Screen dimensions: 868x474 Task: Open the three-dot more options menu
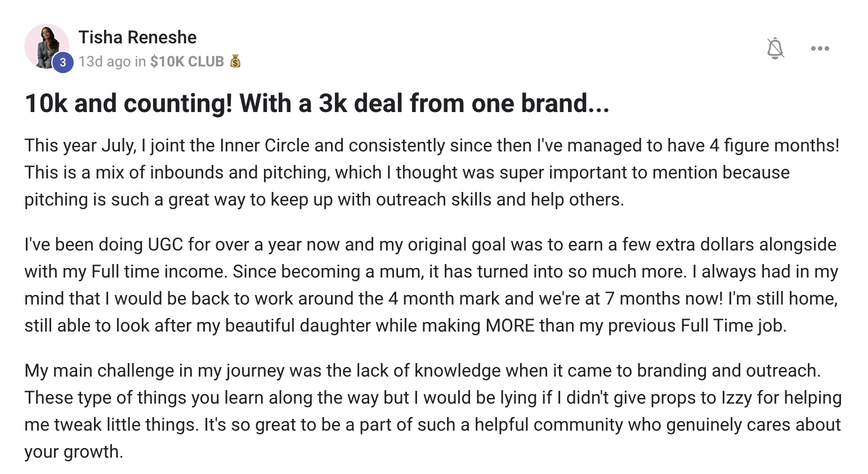[820, 48]
